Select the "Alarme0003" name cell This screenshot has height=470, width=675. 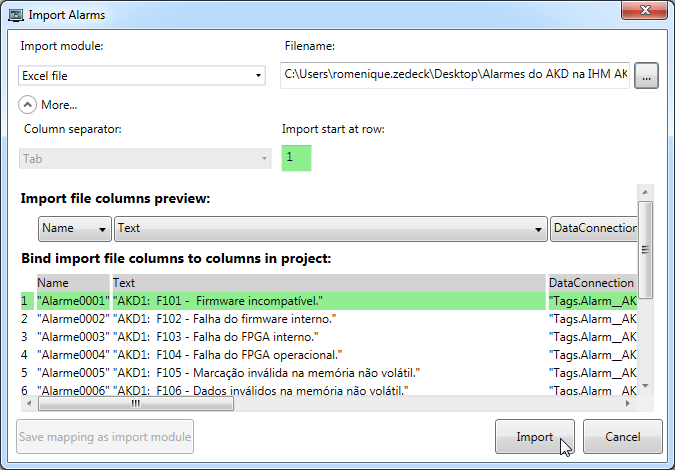click(73, 337)
